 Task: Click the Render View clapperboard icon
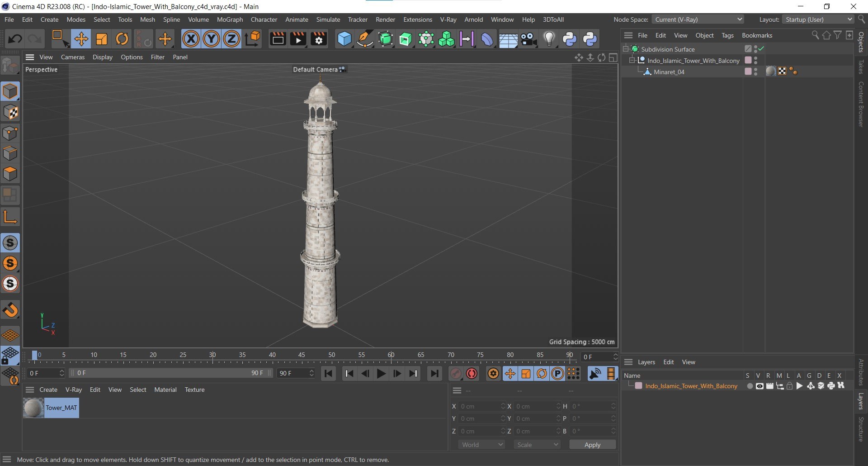click(278, 39)
